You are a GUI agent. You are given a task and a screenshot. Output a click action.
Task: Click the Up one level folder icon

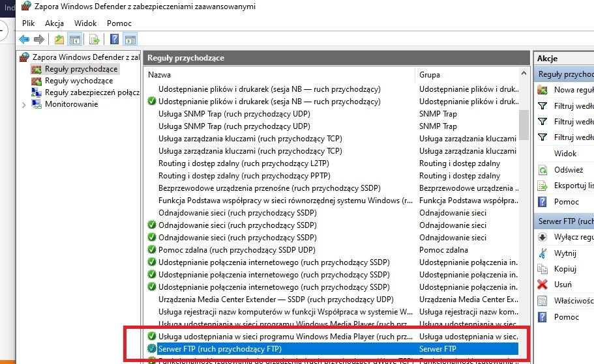[x=59, y=40]
